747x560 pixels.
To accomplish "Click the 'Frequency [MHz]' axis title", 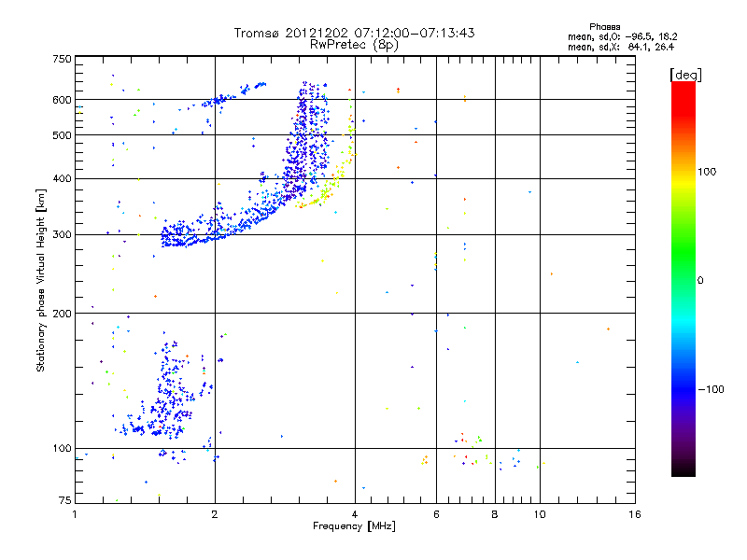I will [x=354, y=526].
